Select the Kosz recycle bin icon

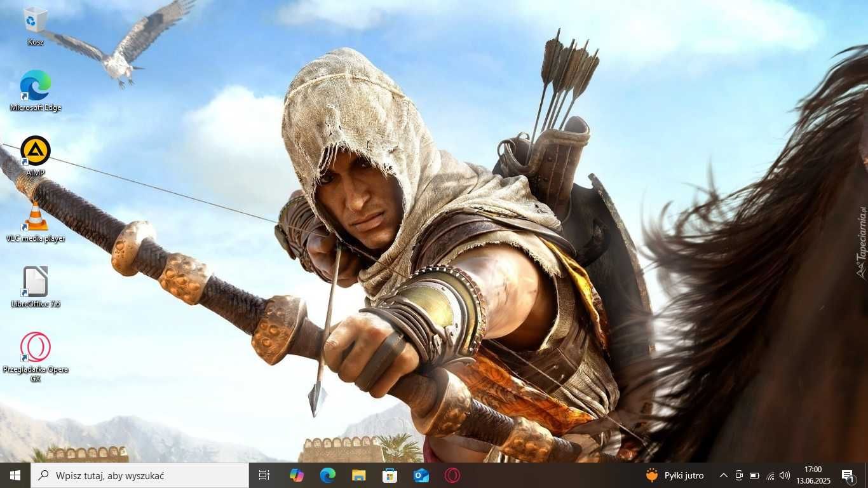pyautogui.click(x=36, y=26)
